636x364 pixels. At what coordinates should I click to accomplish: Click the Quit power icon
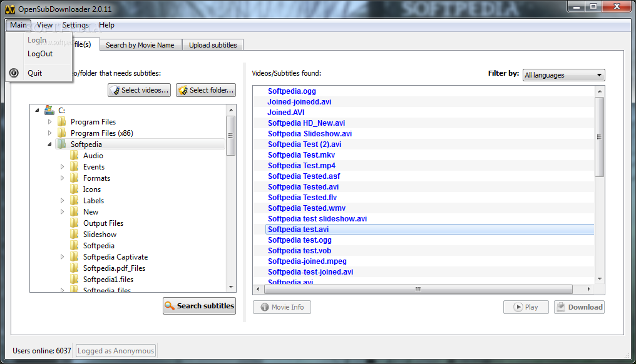pyautogui.click(x=14, y=73)
